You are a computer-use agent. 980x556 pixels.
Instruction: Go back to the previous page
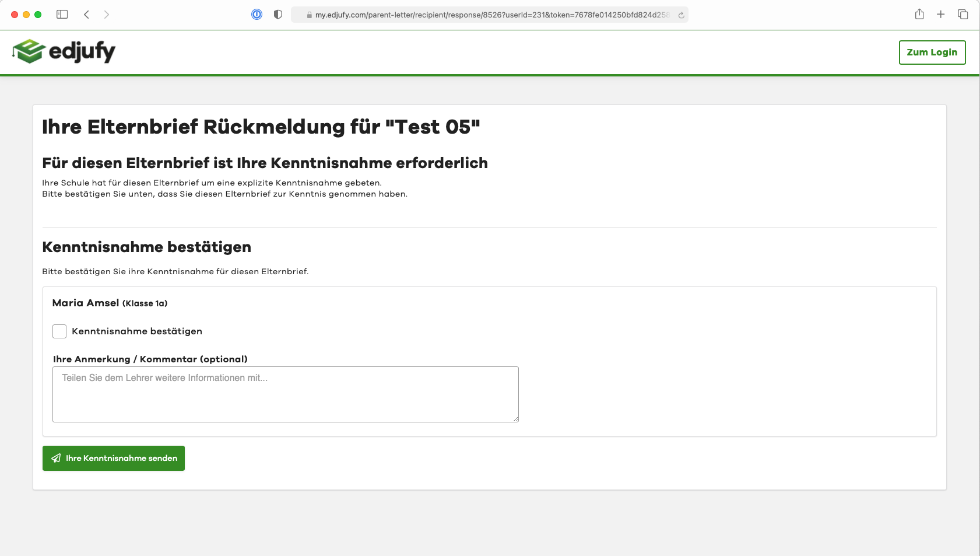tap(86, 15)
